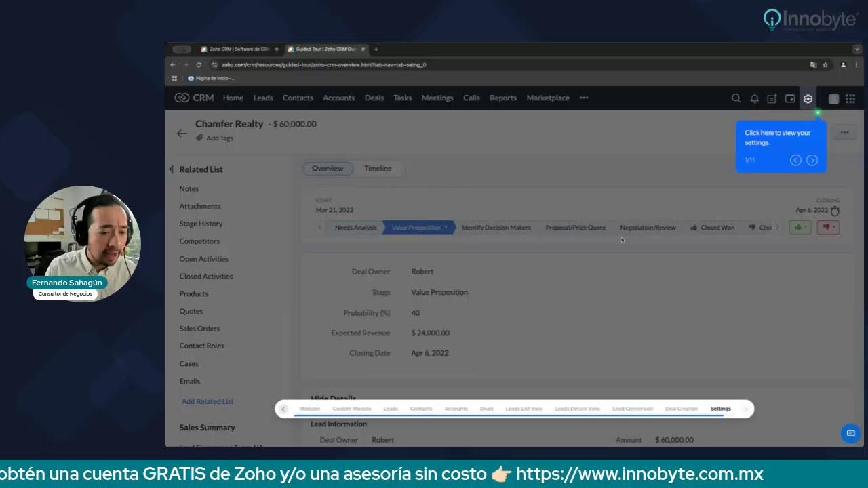Select the Proposal/Price Quote stage
Viewport: 868px width, 488px height.
click(576, 228)
